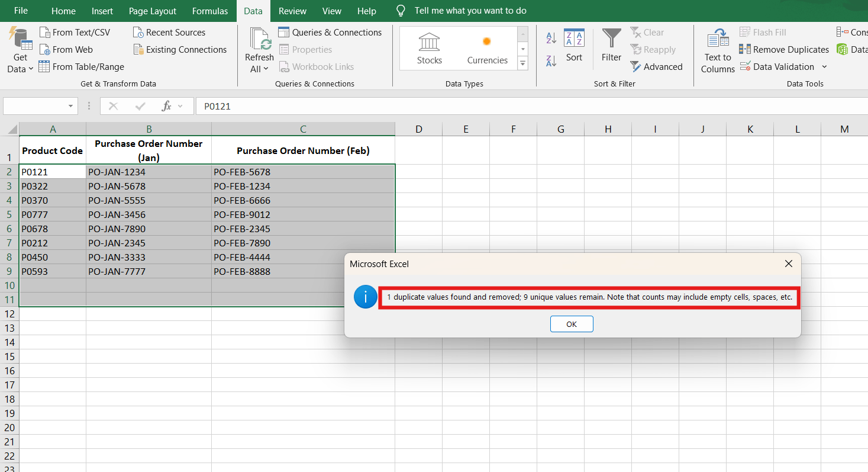Select cell with product code P0678
This screenshot has width=868, height=472.
click(x=53, y=229)
